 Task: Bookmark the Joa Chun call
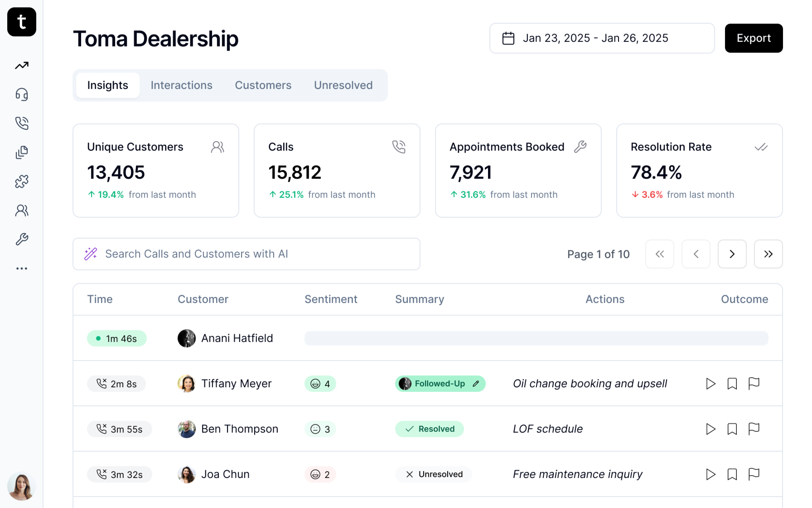[732, 474]
